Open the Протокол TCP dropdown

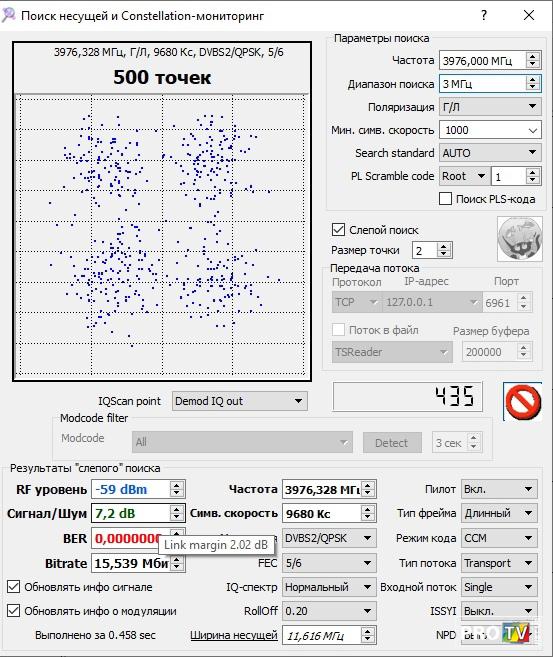point(357,302)
